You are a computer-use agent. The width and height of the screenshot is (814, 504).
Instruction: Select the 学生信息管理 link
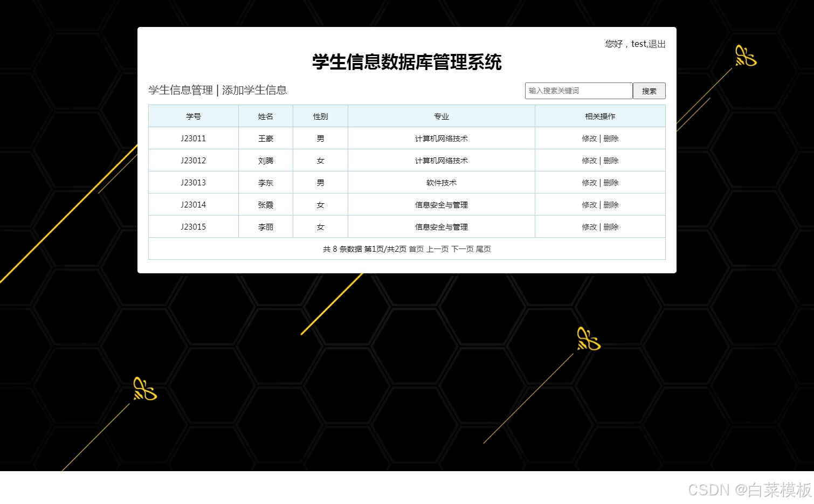tap(178, 90)
